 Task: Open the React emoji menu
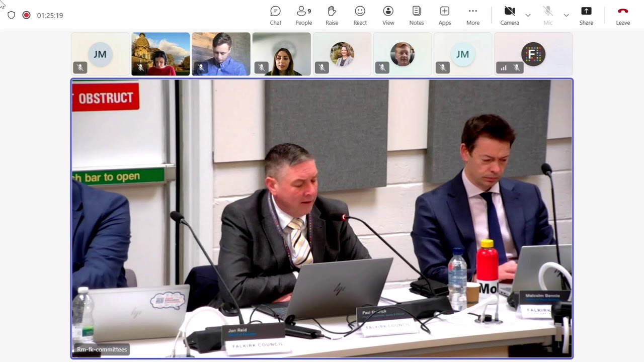[360, 16]
